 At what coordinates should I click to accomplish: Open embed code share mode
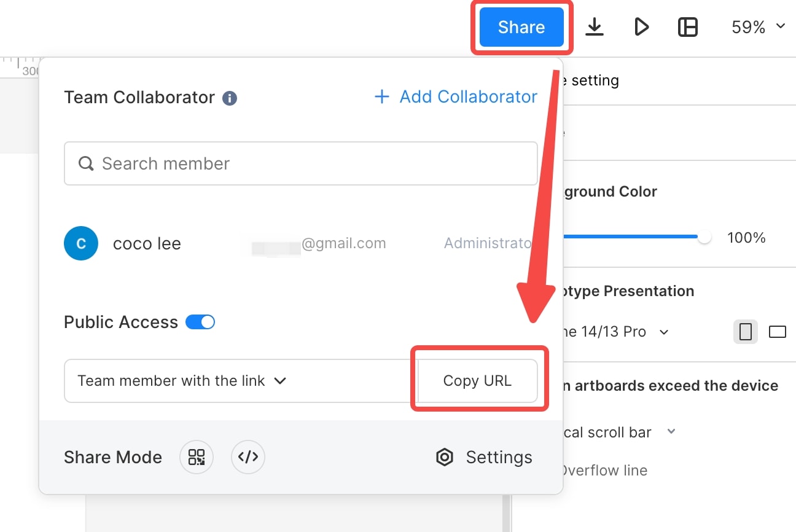(248, 457)
